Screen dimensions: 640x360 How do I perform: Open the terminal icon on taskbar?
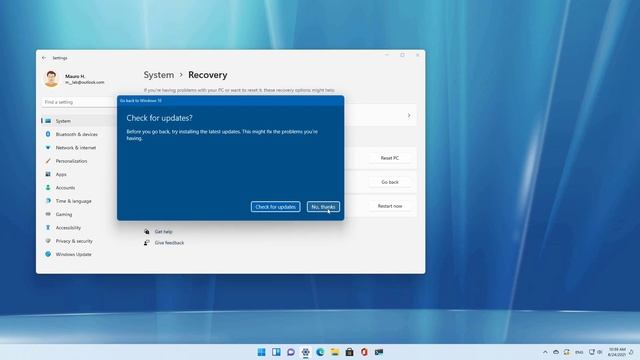(x=379, y=352)
